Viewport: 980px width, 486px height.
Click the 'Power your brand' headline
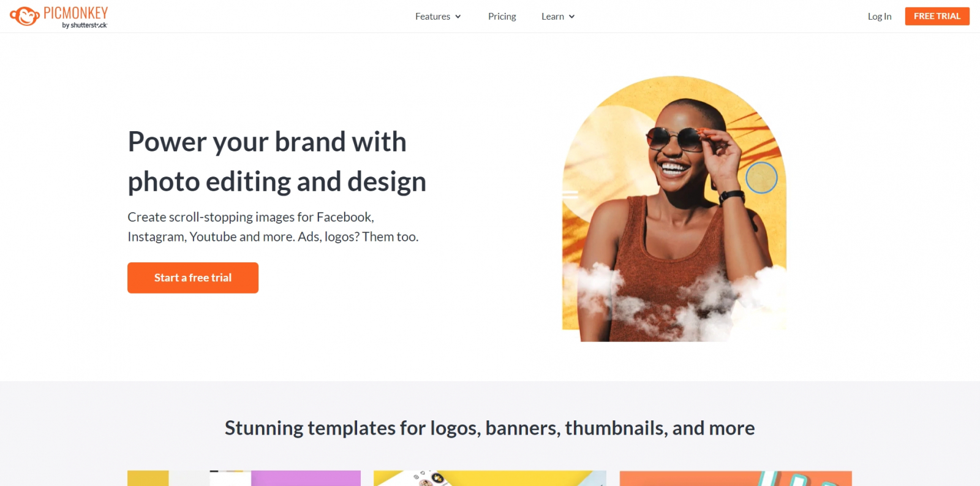pyautogui.click(x=277, y=162)
